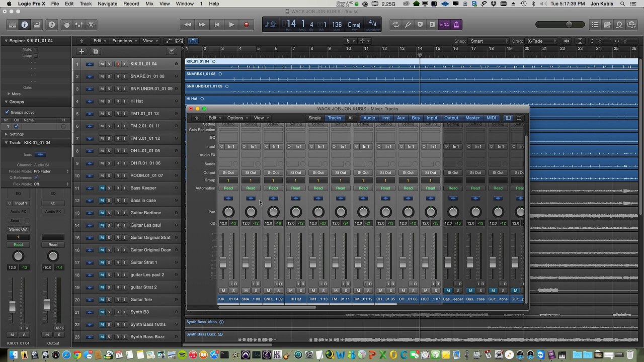This screenshot has width=644, height=362.
Task: Toggle input monitoring on Guitar Baritone track
Action: pyautogui.click(x=124, y=213)
